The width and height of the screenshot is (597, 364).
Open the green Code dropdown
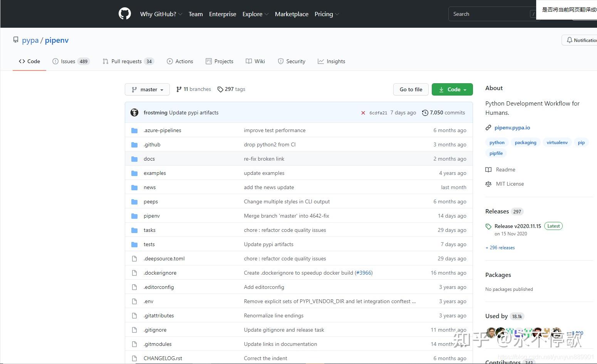(452, 89)
